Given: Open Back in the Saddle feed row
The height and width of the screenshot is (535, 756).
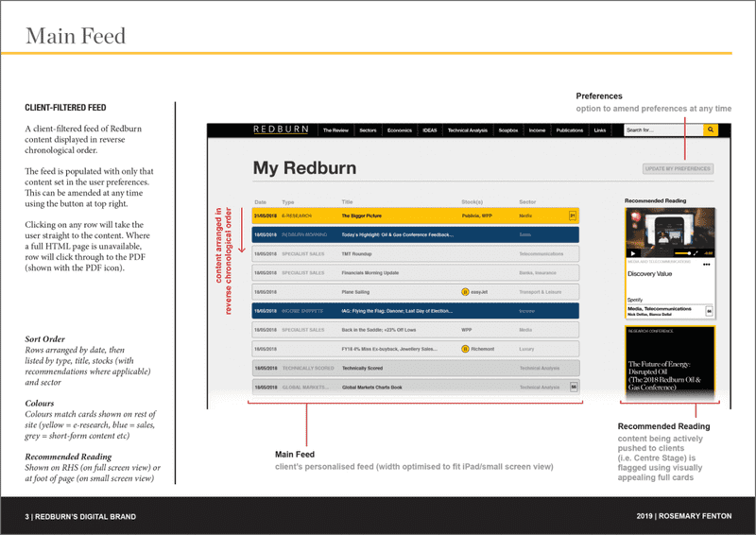Looking at the screenshot, I should click(415, 330).
